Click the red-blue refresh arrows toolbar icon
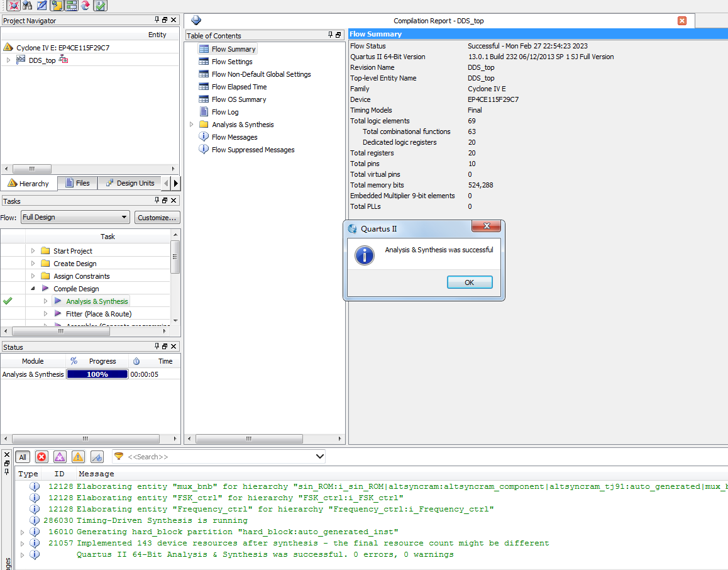The image size is (728, 570). 85,6
